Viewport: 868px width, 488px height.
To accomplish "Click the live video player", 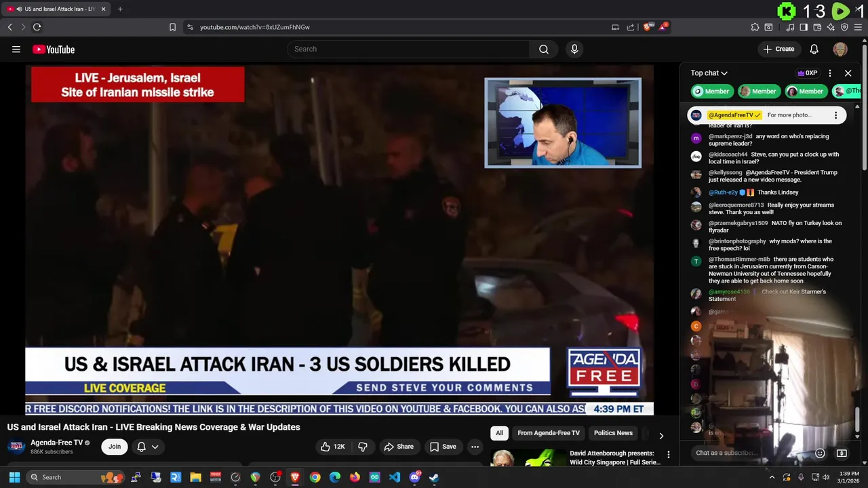I will (339, 240).
